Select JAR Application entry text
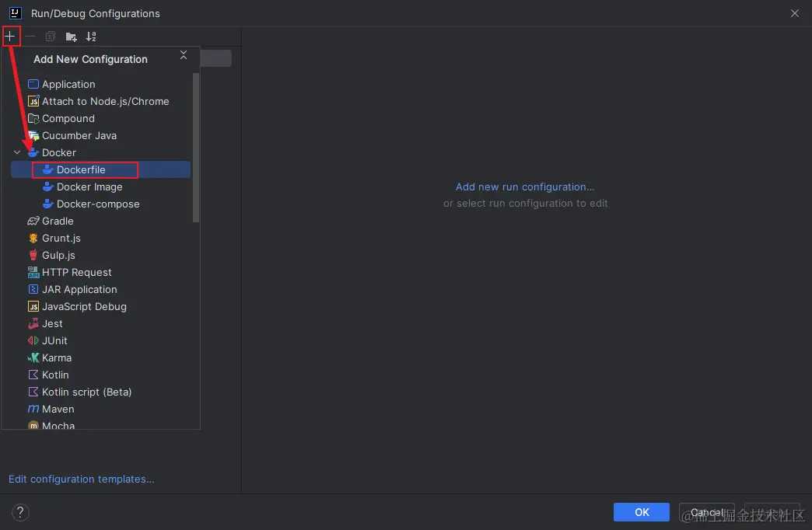Screen dimensions: 812x530 79,289
